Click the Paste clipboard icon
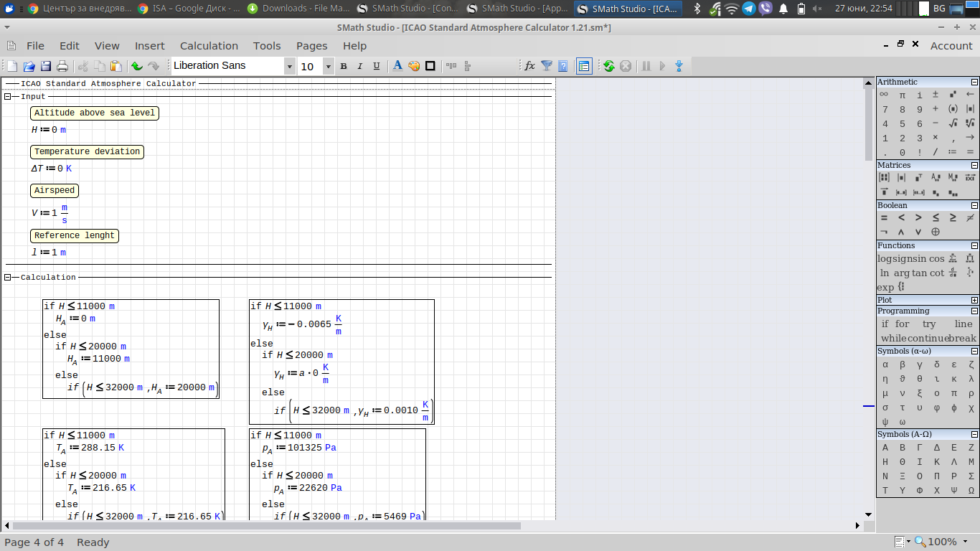The image size is (980, 551). (x=116, y=66)
